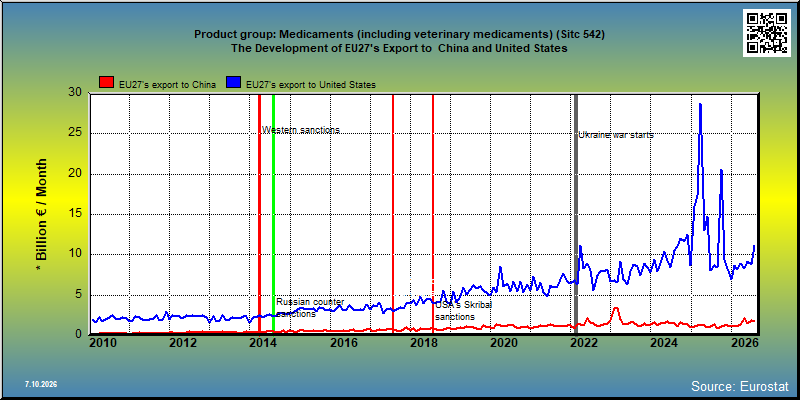The image size is (800, 400).
Task: Click the x-axis year 2014
Action: point(263,343)
